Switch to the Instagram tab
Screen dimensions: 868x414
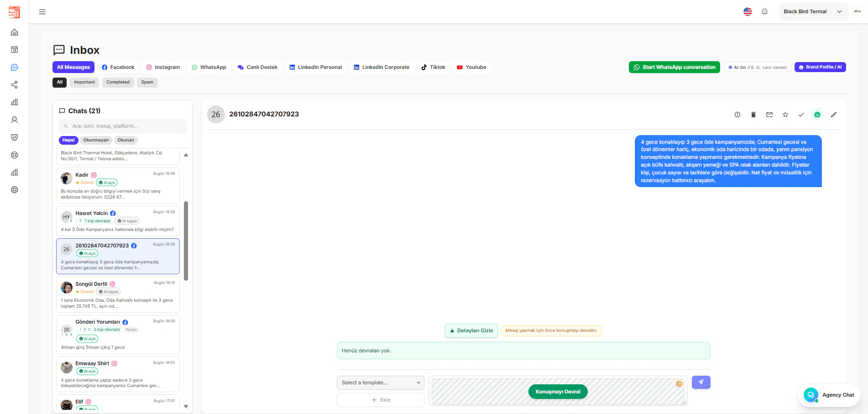[163, 67]
